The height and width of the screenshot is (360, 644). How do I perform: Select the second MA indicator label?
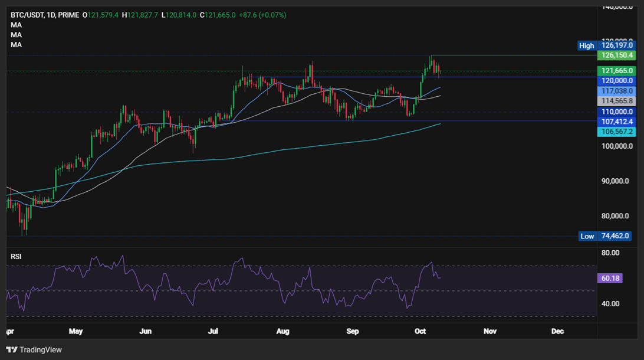click(16, 35)
